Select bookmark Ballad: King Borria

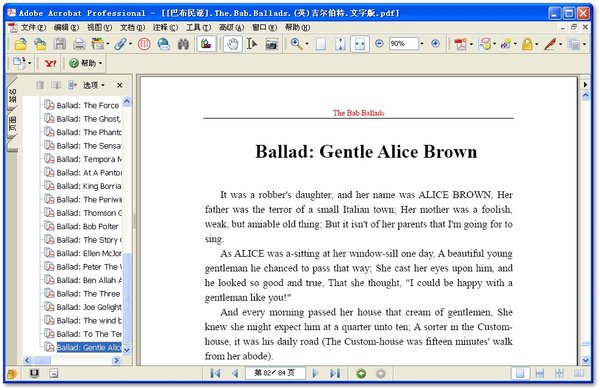(89, 186)
